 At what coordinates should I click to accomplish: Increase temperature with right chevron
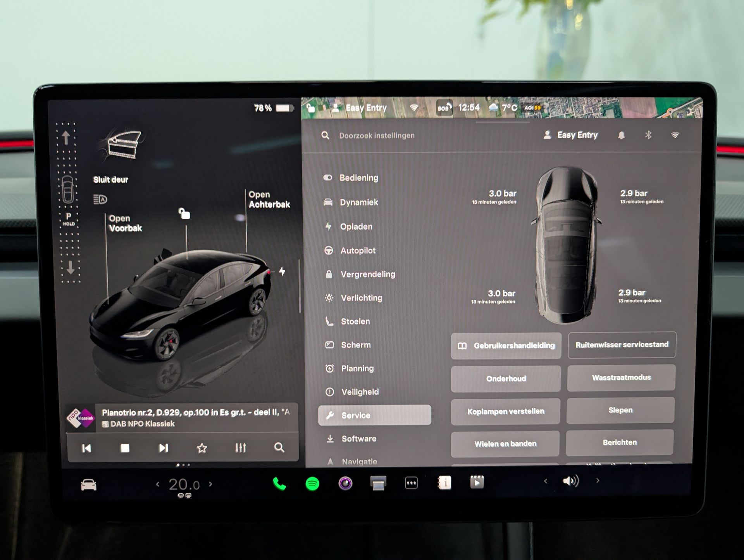(x=210, y=484)
